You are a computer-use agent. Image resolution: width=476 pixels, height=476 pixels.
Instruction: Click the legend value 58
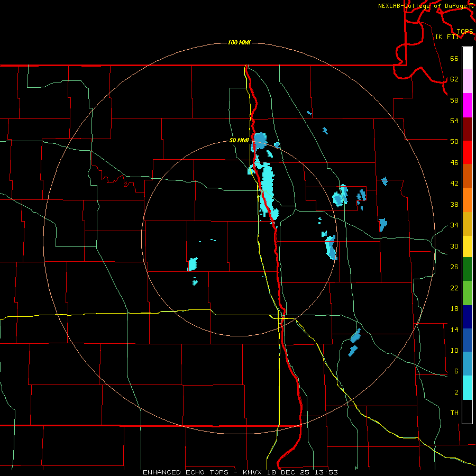454,100
